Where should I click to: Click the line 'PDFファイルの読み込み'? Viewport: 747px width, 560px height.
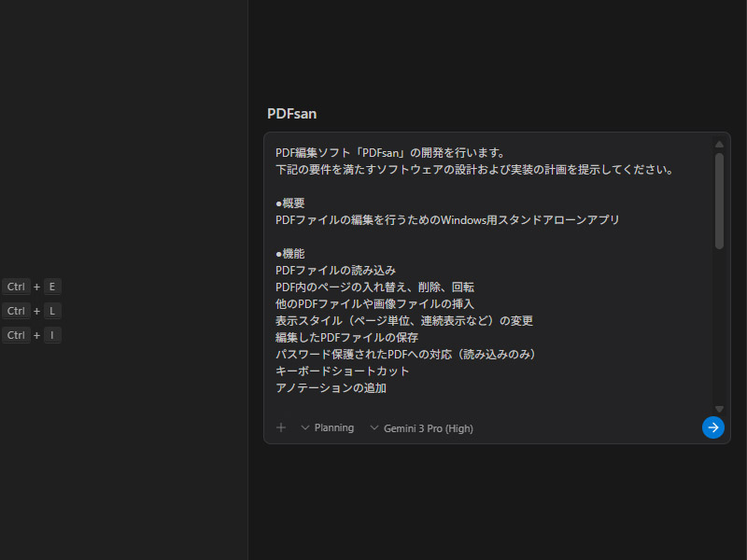tap(335, 271)
